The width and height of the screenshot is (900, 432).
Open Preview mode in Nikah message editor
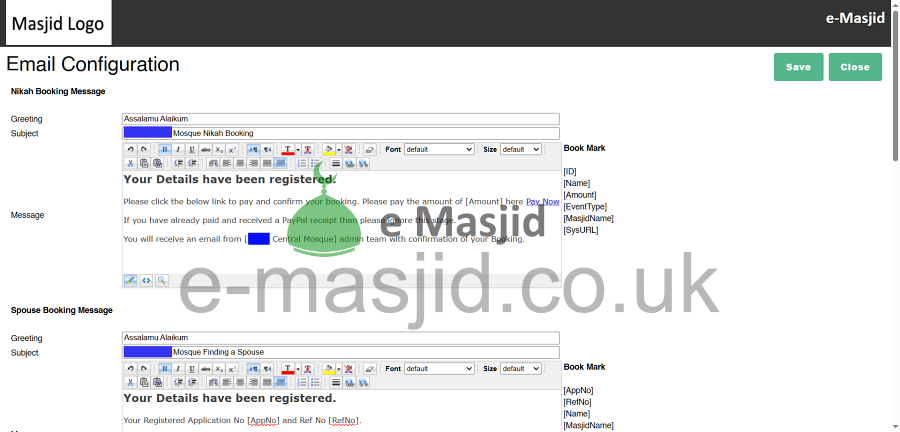pos(161,280)
